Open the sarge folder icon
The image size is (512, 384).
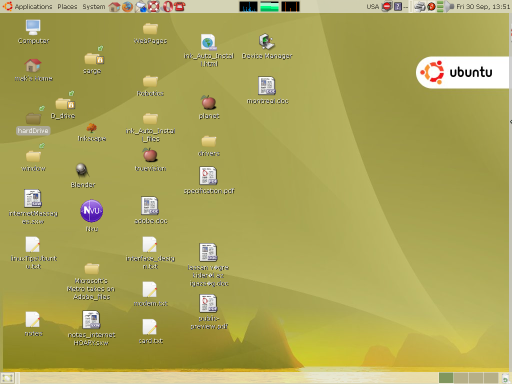point(93,59)
